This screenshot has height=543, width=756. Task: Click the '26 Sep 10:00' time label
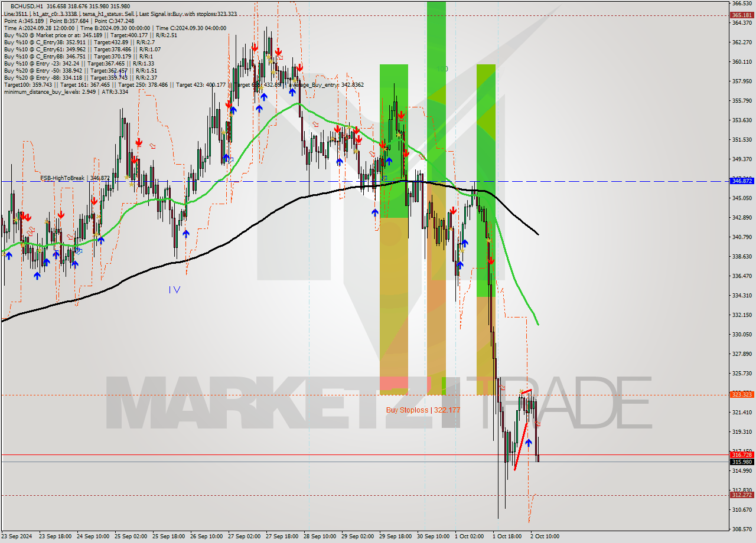207,537
